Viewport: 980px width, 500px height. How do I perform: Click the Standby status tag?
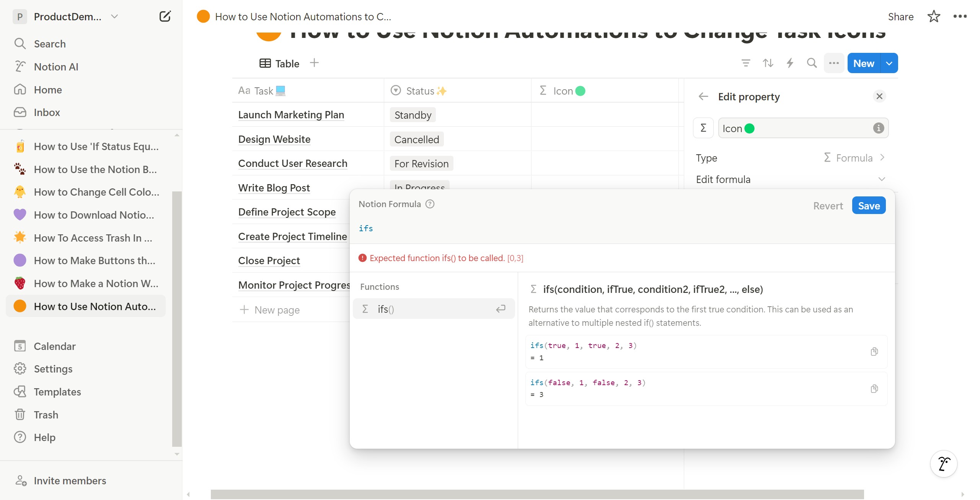click(413, 115)
